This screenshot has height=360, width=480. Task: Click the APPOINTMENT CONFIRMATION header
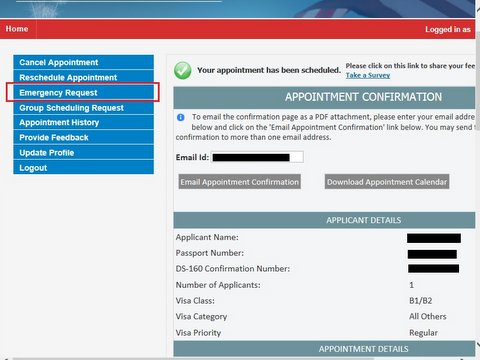point(324,97)
